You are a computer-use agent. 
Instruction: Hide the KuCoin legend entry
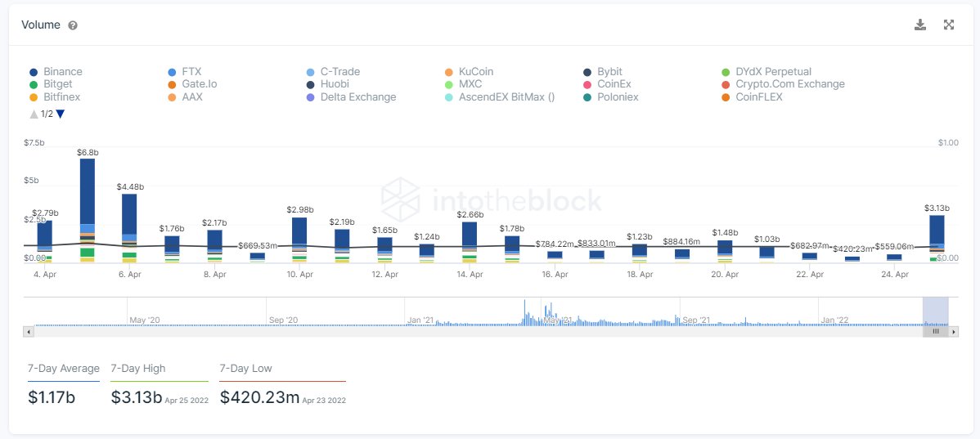click(469, 72)
